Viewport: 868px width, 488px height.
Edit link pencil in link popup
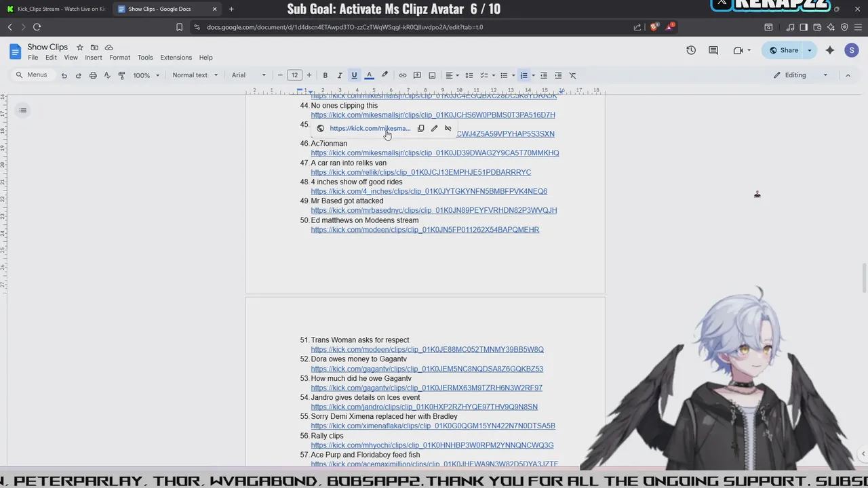[x=434, y=128]
